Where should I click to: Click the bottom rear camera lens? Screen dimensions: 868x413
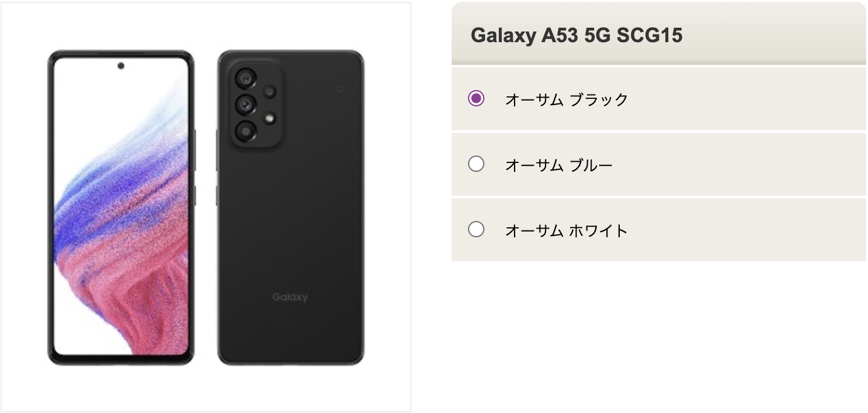[x=245, y=131]
